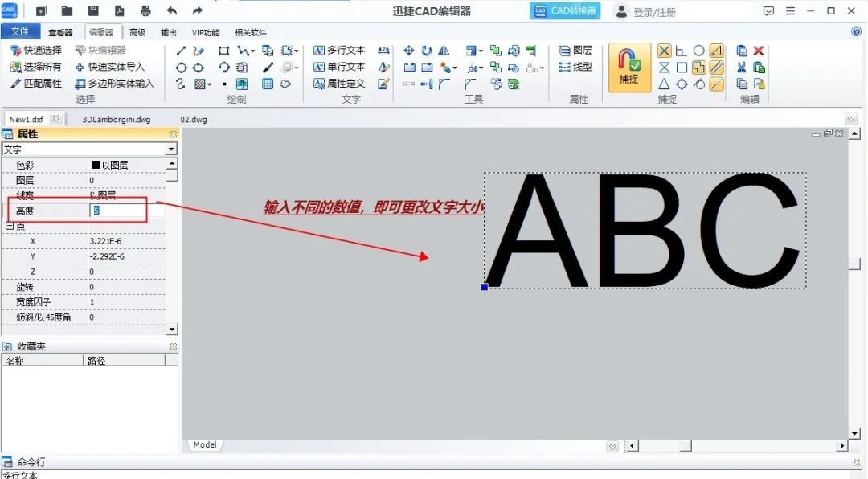
Task: Select the rectangle drawing tool
Action: [x=223, y=50]
